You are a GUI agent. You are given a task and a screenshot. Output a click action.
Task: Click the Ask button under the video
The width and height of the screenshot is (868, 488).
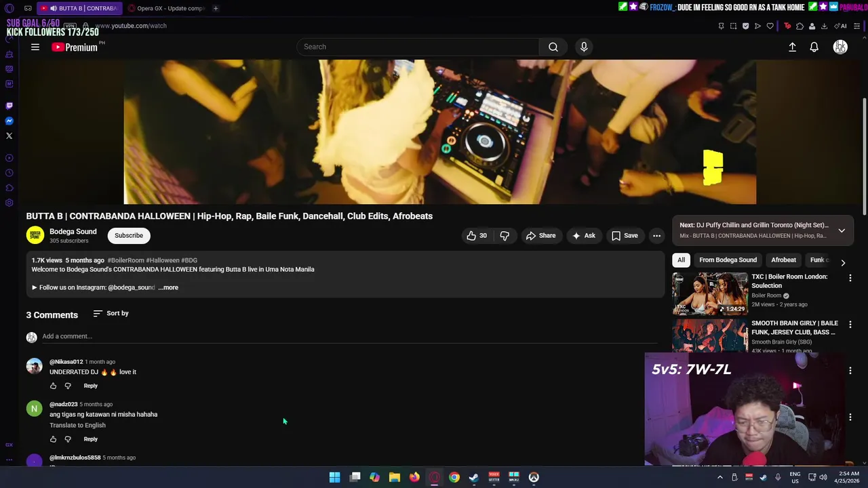583,236
